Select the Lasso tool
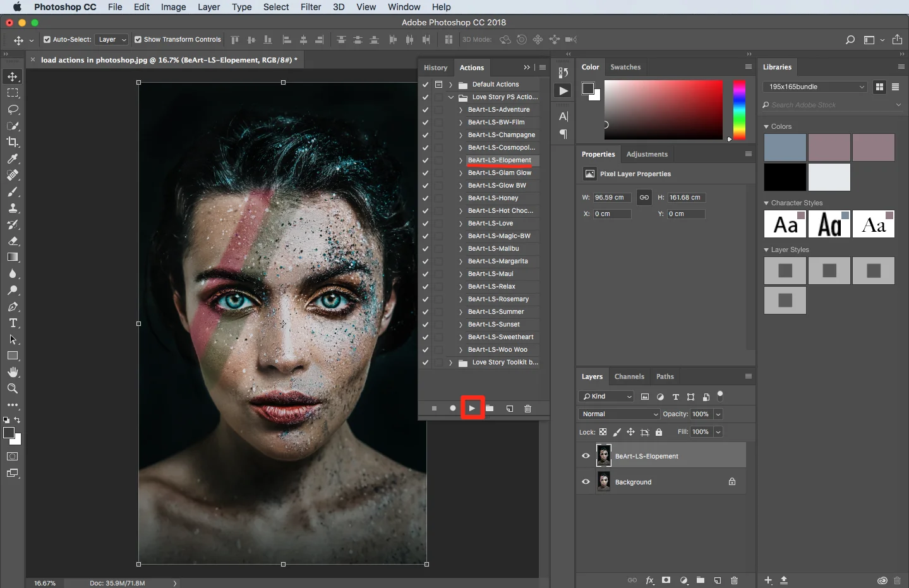The width and height of the screenshot is (909, 588). coord(13,109)
